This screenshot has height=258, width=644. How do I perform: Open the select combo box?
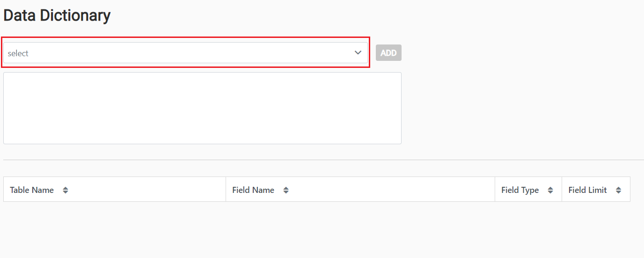coord(185,53)
